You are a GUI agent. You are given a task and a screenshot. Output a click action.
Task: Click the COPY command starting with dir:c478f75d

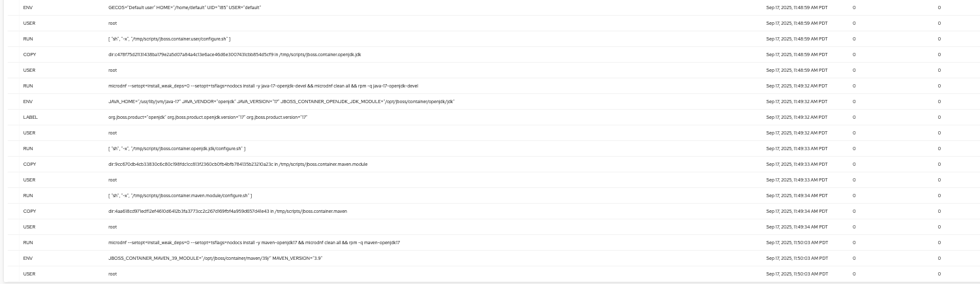(x=234, y=55)
